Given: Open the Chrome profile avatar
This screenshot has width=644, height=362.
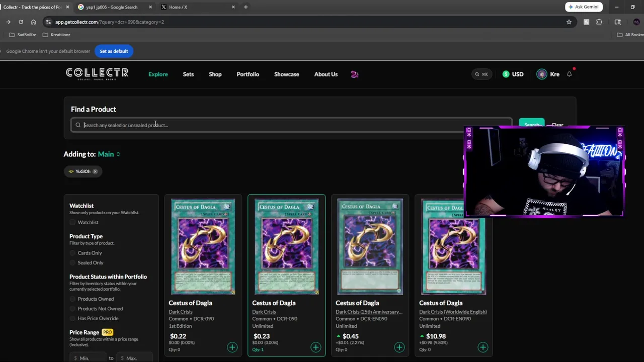Looking at the screenshot, I should [636, 22].
